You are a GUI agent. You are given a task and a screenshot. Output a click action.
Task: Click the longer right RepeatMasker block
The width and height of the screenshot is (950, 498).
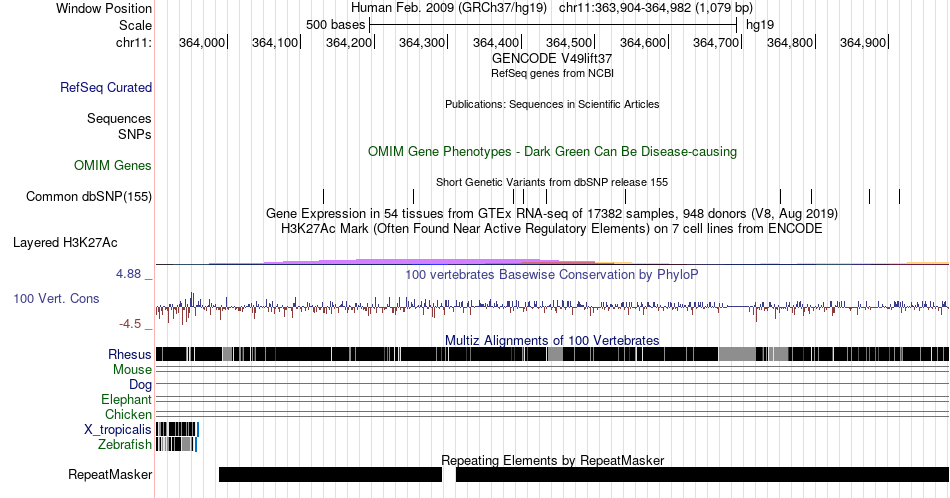[x=702, y=474]
